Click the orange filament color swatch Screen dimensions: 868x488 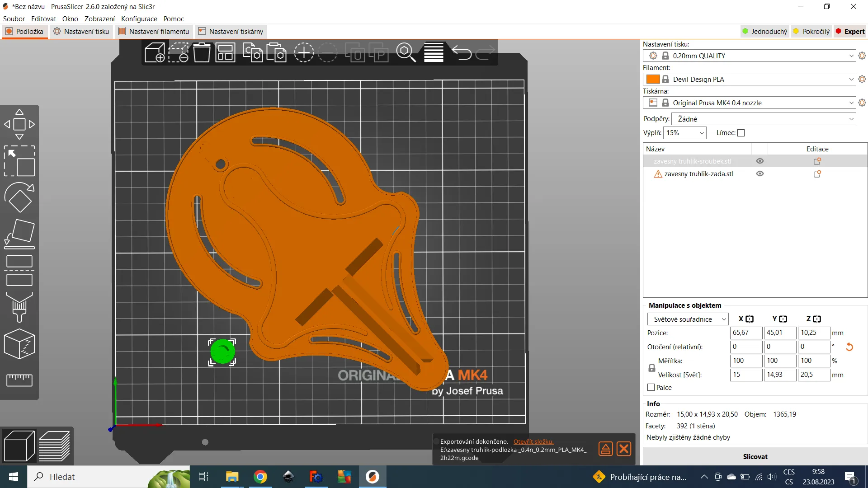[x=653, y=79]
